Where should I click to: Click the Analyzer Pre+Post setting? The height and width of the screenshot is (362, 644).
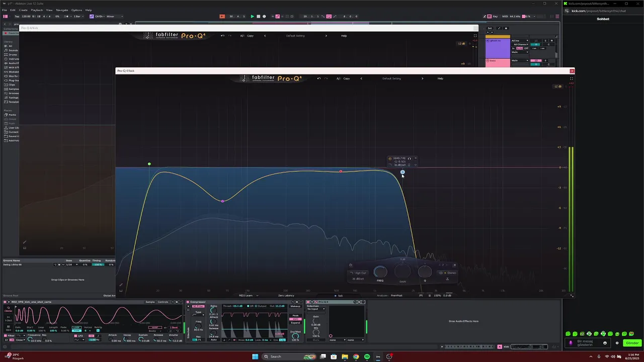tap(396, 296)
